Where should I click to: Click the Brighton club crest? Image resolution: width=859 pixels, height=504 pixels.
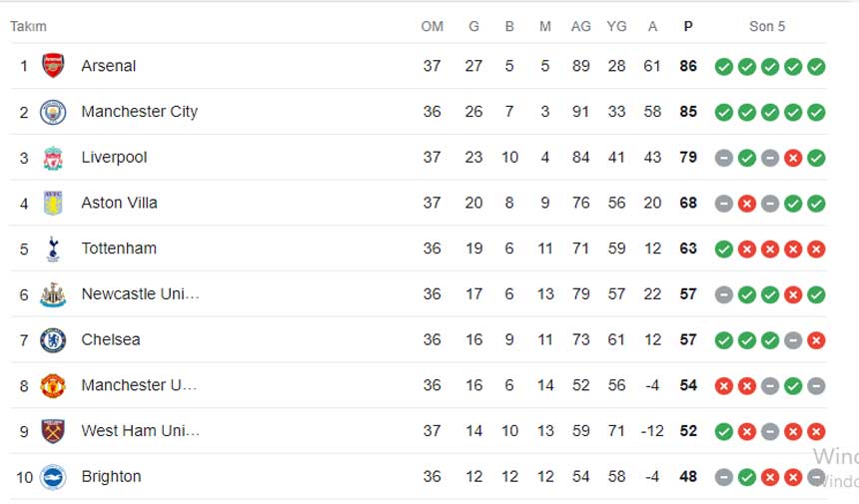[x=53, y=477]
